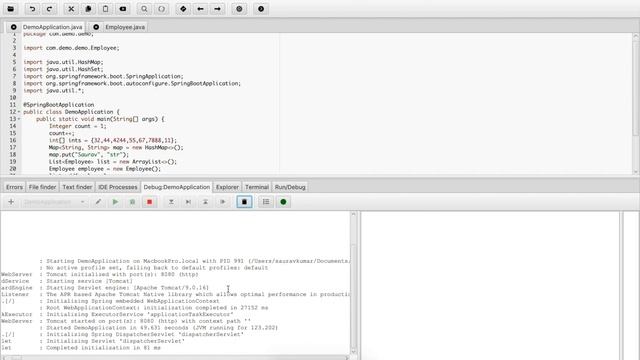Open the Errors tab
The width and height of the screenshot is (640, 360).
coord(14,187)
